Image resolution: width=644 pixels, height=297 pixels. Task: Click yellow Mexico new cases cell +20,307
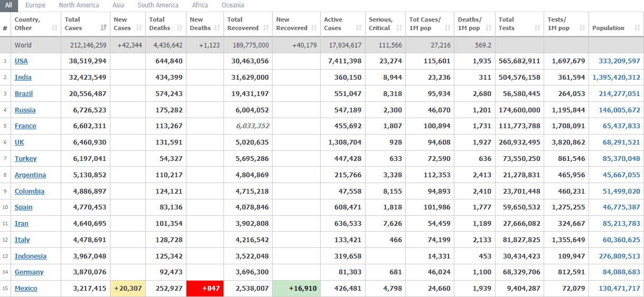point(127,289)
